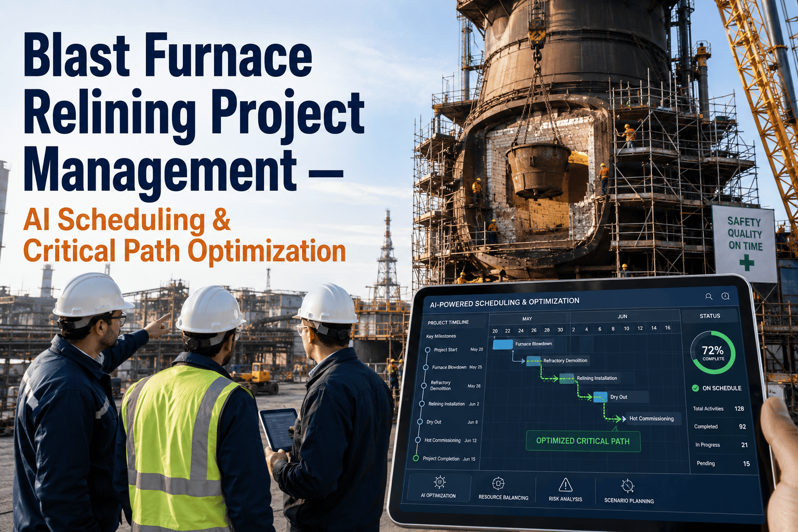
Task: Click the May 28 date beside Refractory Demolition
Action: (474, 386)
